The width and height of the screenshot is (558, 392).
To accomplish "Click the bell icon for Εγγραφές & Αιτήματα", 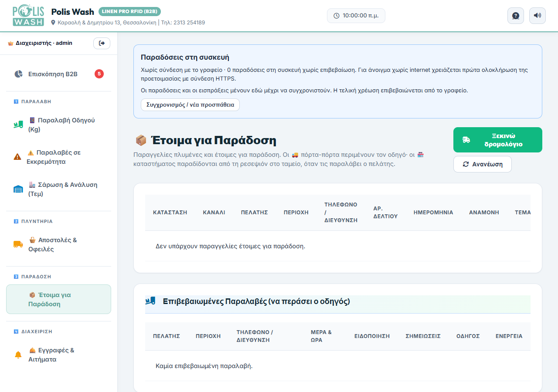I will coord(18,355).
